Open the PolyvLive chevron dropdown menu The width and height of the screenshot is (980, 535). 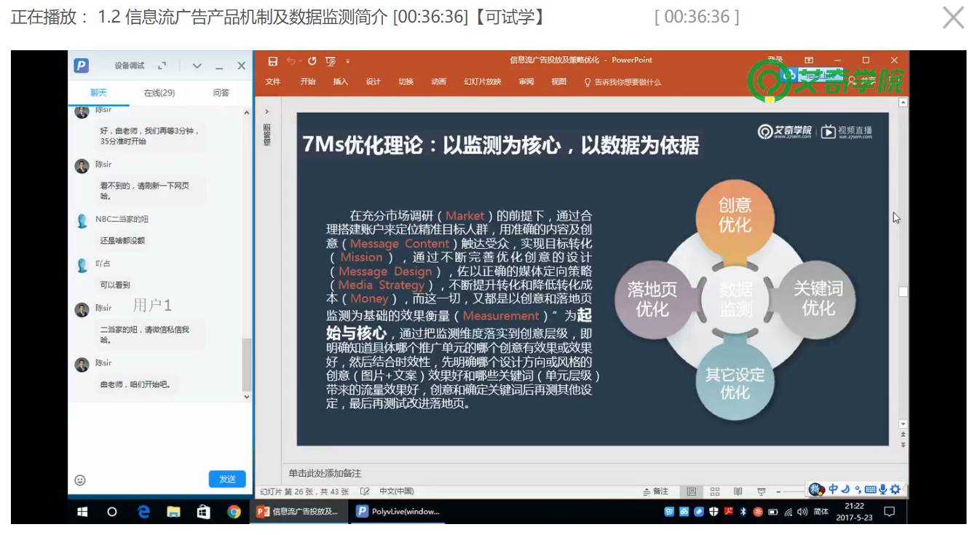[197, 66]
